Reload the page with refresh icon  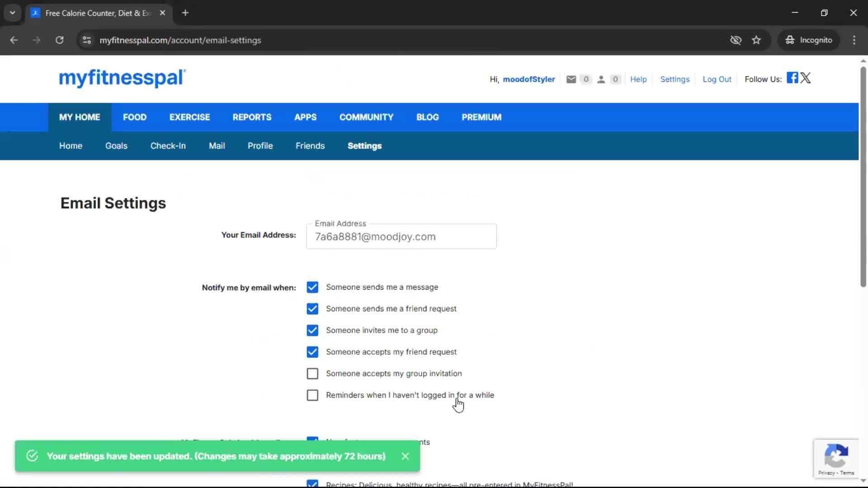click(59, 40)
